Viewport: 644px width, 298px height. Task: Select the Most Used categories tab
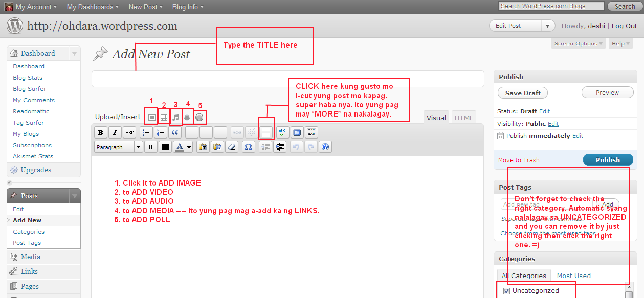[x=573, y=276]
